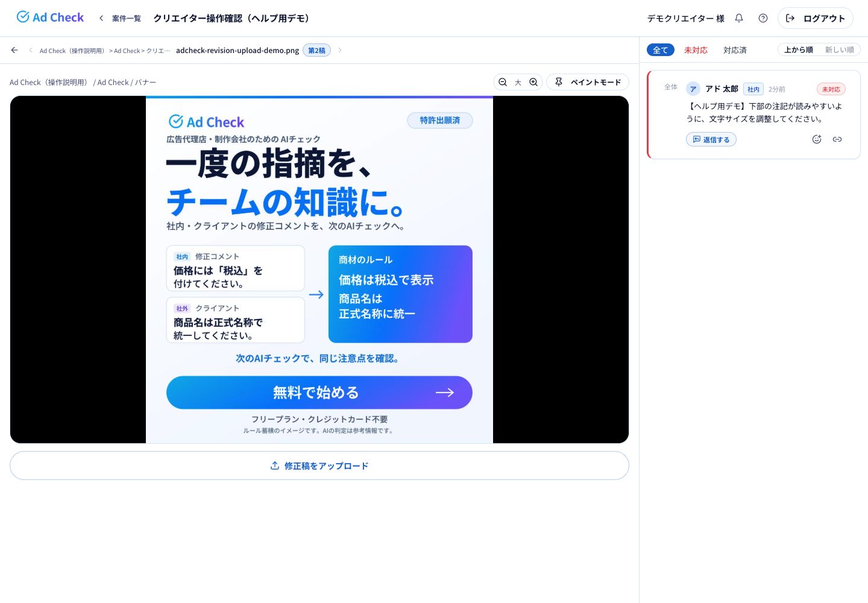
Task: Click 修正稿をアップロード button
Action: point(319,466)
